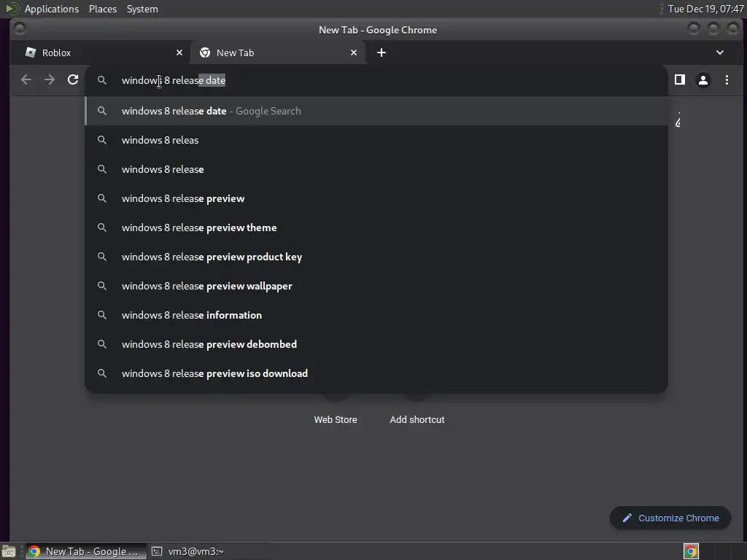Close the Roblox tab
The width and height of the screenshot is (747, 560).
pos(179,52)
